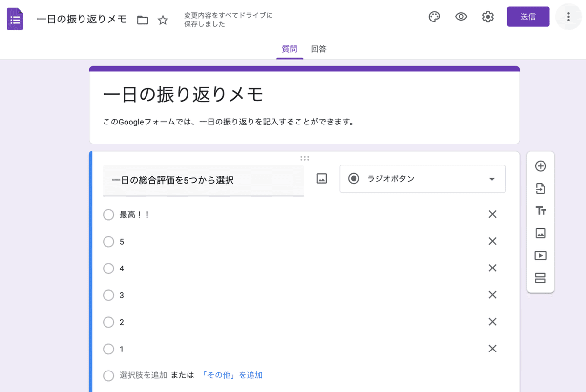The height and width of the screenshot is (392, 586).
Task: Open form settings with the gear icon
Action: point(487,16)
